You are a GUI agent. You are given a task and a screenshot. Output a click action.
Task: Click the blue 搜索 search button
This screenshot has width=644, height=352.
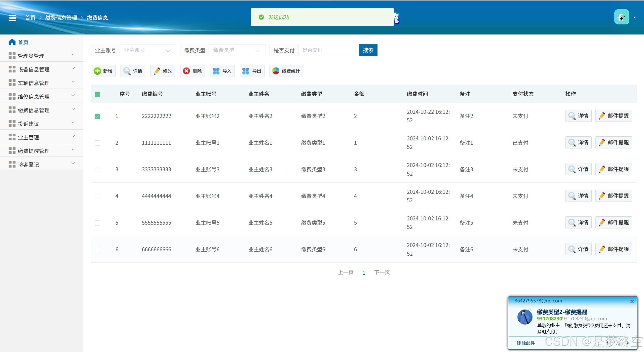coord(368,50)
